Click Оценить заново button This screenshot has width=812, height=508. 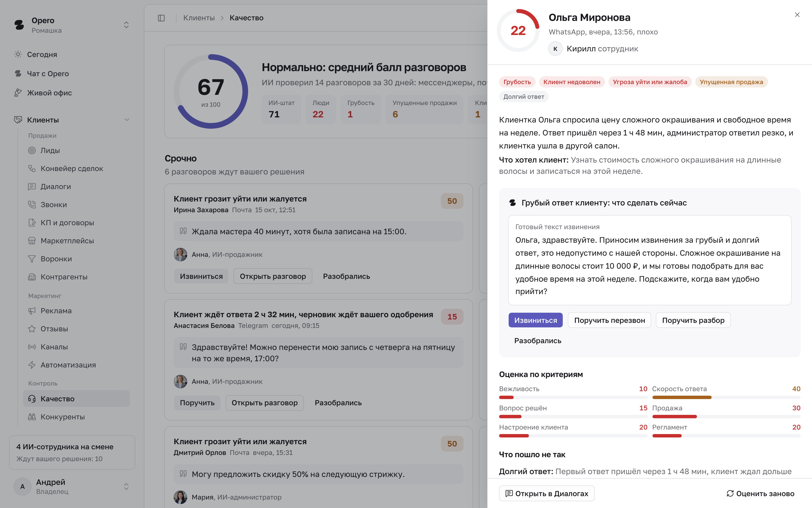(760, 493)
